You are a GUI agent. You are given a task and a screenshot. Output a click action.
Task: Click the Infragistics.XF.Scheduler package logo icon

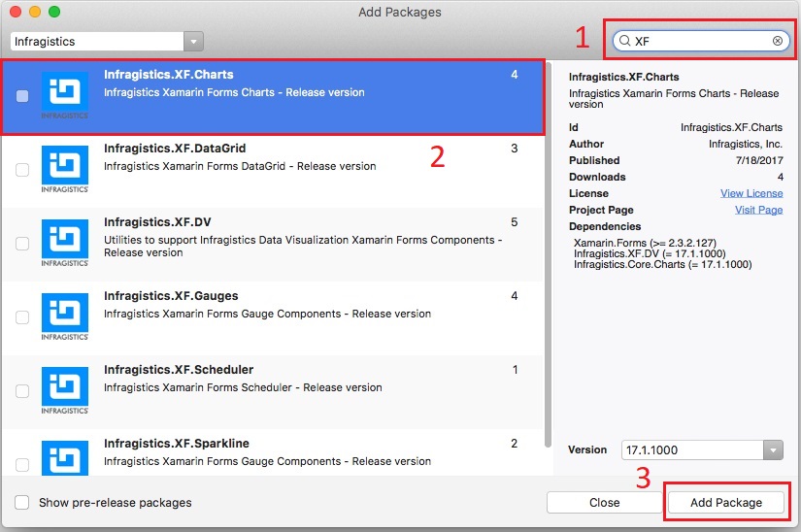[x=64, y=390]
